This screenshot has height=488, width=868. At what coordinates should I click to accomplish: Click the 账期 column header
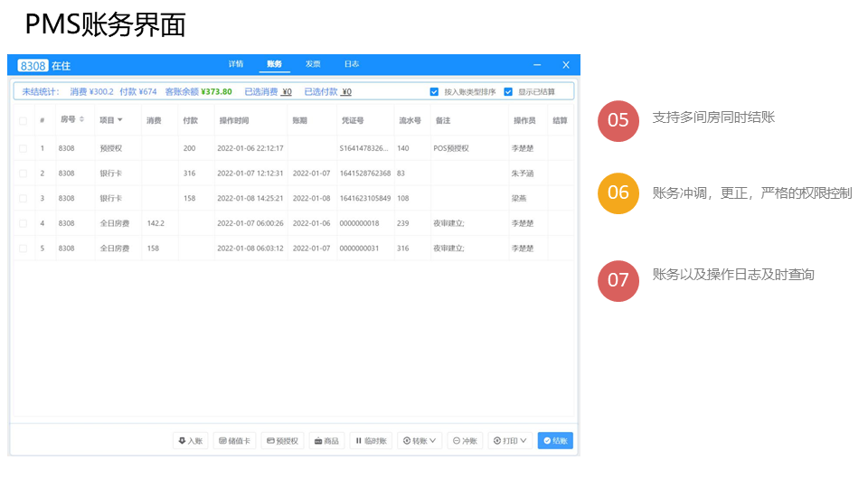(299, 120)
